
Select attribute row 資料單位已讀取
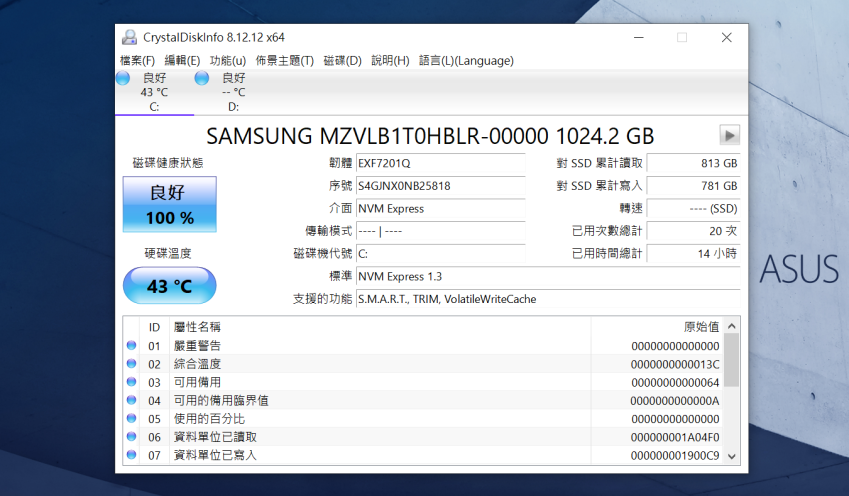click(423, 437)
